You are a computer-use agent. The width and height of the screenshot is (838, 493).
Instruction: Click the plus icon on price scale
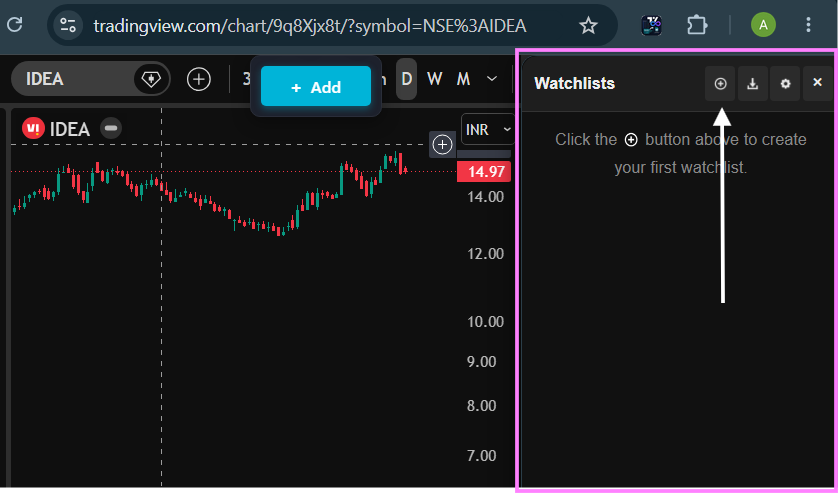(442, 144)
